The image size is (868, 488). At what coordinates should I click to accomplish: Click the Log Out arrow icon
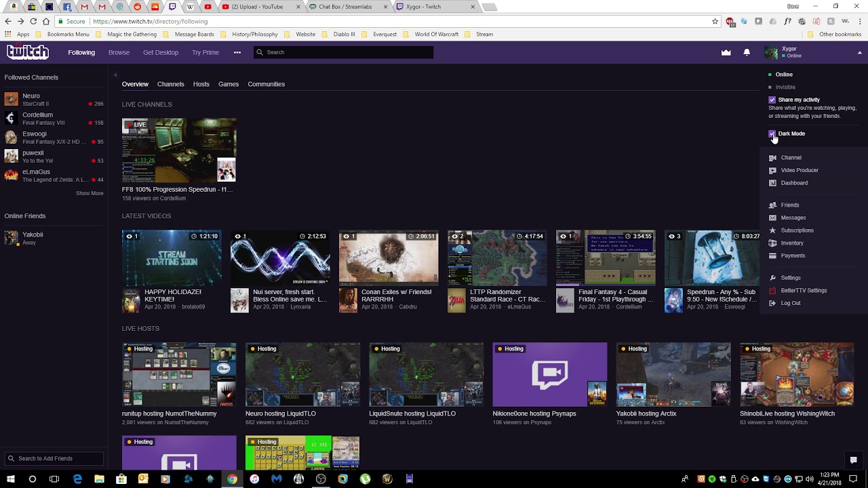pyautogui.click(x=772, y=303)
